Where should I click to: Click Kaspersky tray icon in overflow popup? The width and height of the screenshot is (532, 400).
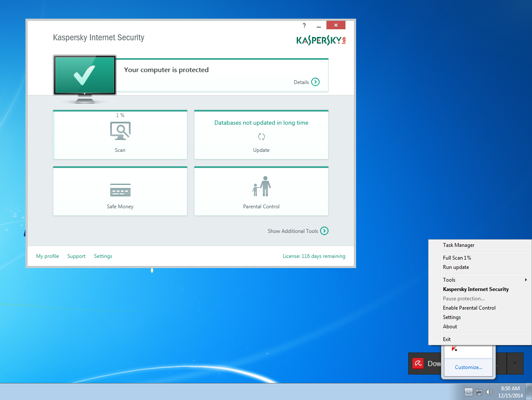pos(454,349)
